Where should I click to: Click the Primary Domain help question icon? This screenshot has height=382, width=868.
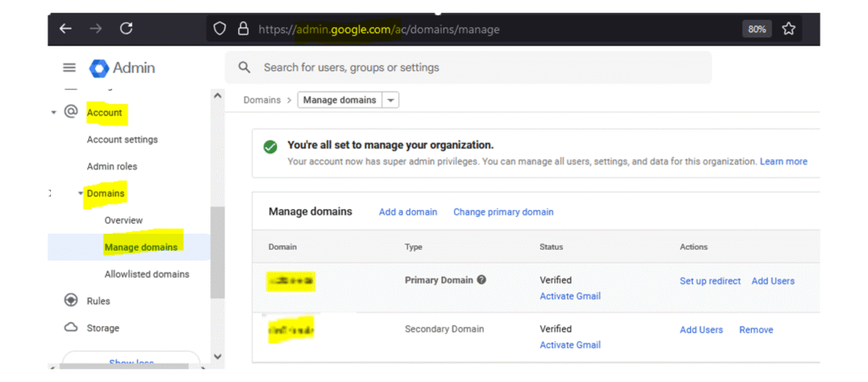481,280
